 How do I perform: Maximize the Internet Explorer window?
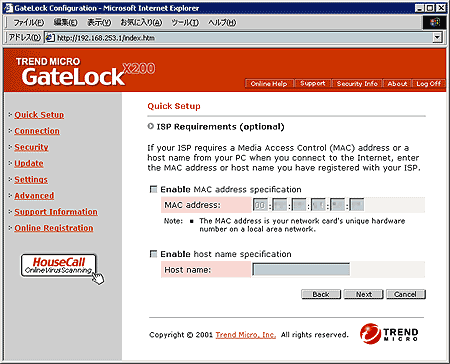tap(430, 8)
